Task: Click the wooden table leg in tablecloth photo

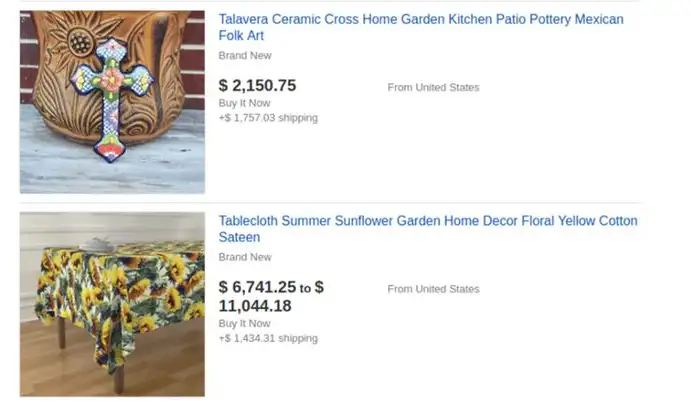Action: [x=119, y=379]
